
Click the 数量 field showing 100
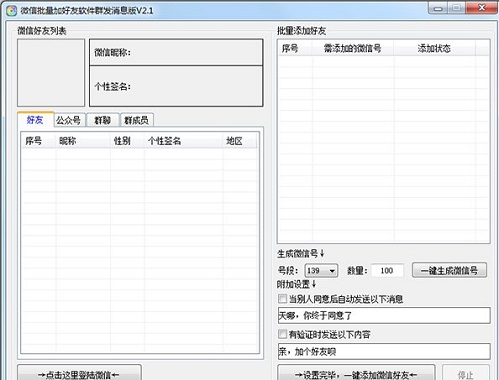[x=387, y=271]
